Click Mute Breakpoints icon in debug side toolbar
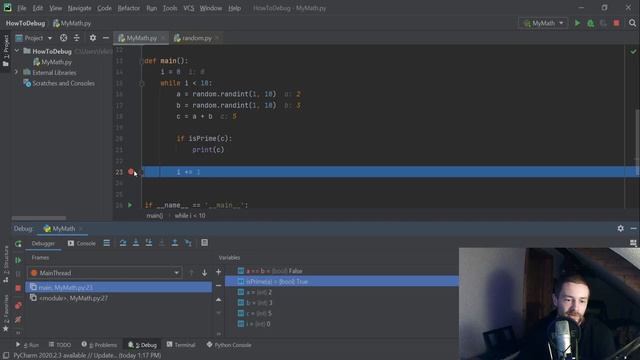This screenshot has width=640, height=360. (18, 319)
